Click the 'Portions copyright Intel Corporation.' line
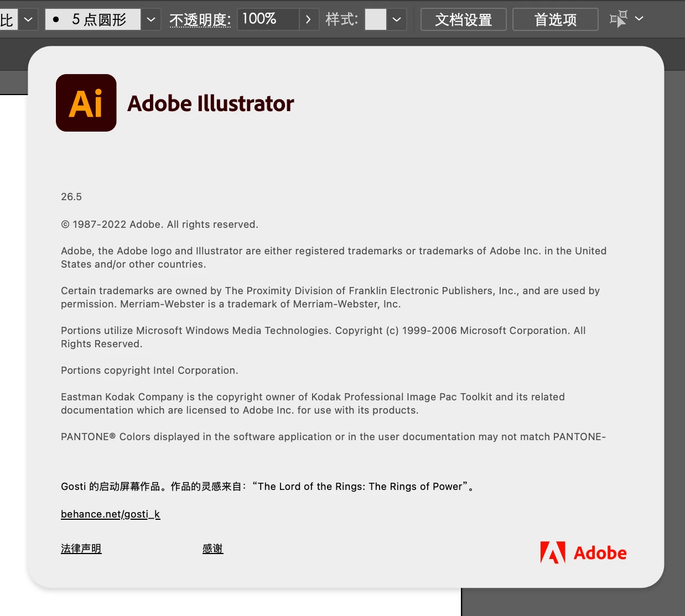685x616 pixels. click(149, 370)
